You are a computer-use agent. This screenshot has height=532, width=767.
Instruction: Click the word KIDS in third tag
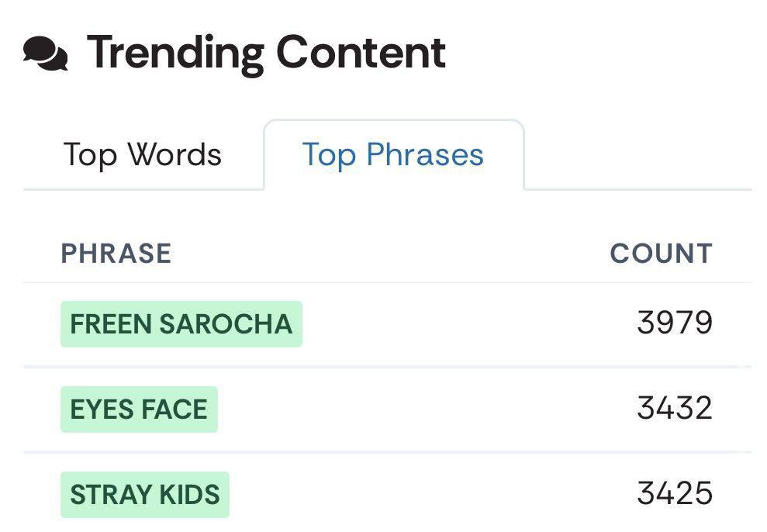pyautogui.click(x=190, y=494)
